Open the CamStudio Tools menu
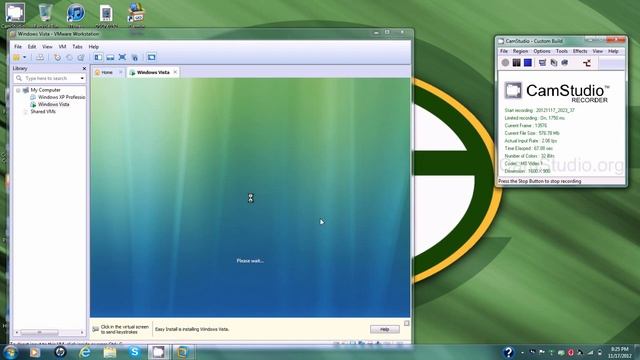640x360 pixels. click(x=562, y=51)
